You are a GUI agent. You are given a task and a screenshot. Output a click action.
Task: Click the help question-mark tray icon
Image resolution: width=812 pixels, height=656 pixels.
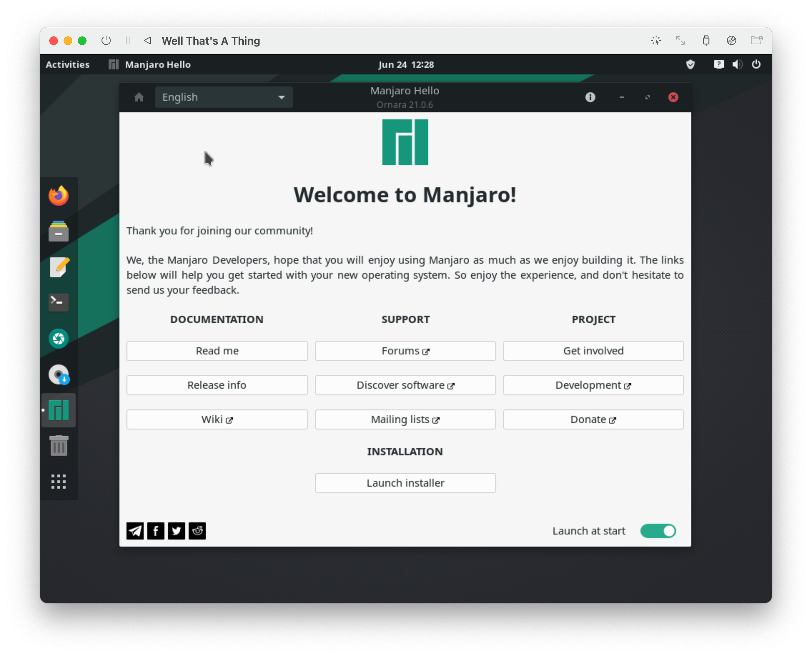tap(719, 64)
